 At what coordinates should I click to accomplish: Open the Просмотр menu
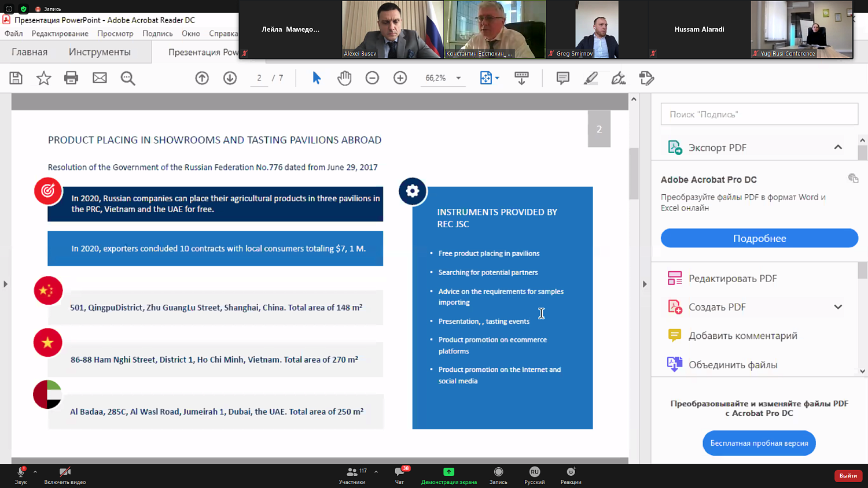pyautogui.click(x=115, y=34)
